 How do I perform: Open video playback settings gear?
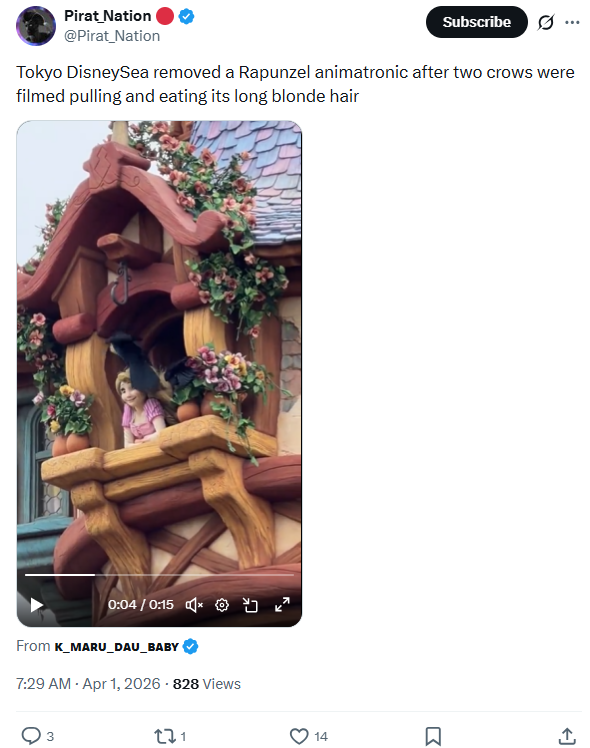(x=222, y=605)
